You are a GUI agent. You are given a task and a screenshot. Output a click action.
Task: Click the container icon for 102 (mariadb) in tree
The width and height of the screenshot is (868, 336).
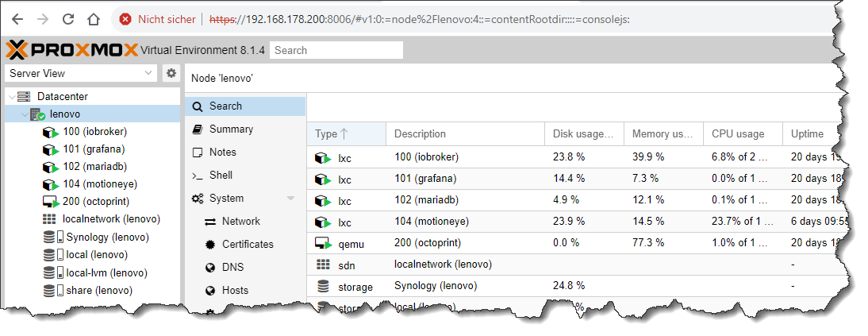tap(50, 167)
